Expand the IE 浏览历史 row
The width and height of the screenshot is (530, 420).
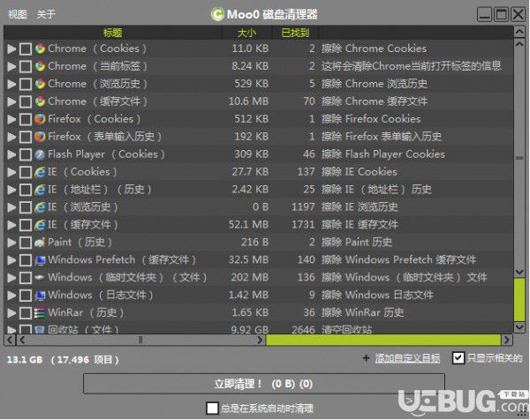point(11,207)
